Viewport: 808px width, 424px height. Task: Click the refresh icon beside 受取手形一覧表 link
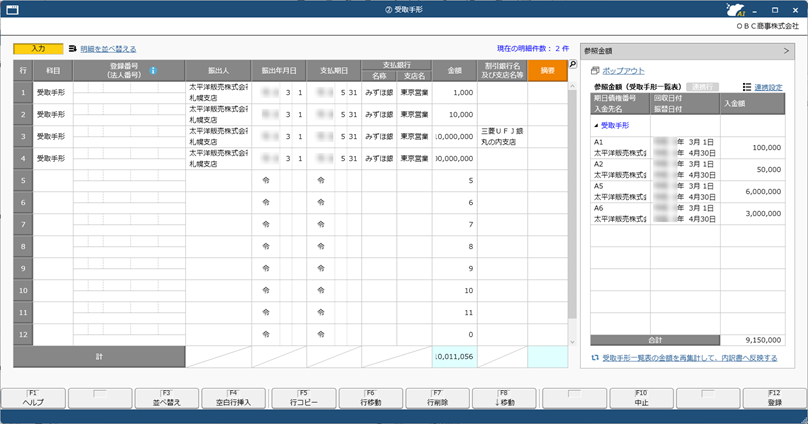[x=595, y=358]
